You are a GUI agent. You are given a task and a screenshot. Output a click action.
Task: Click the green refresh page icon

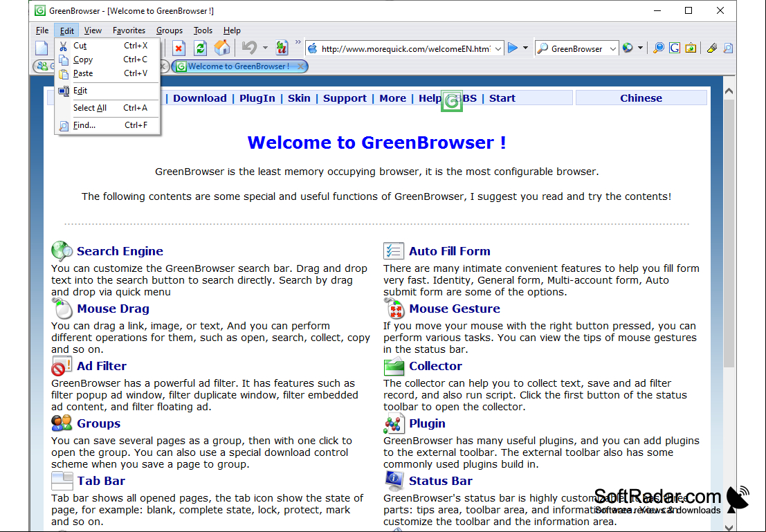pyautogui.click(x=200, y=48)
